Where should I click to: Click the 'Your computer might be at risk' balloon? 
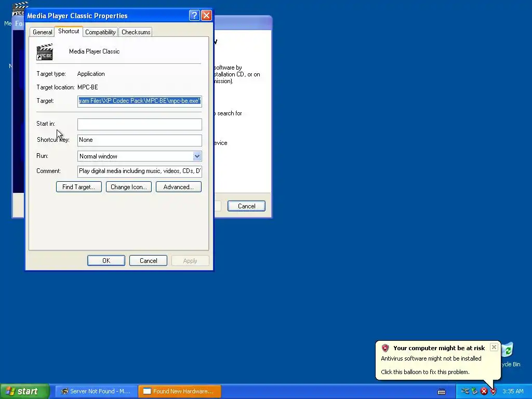point(438,361)
